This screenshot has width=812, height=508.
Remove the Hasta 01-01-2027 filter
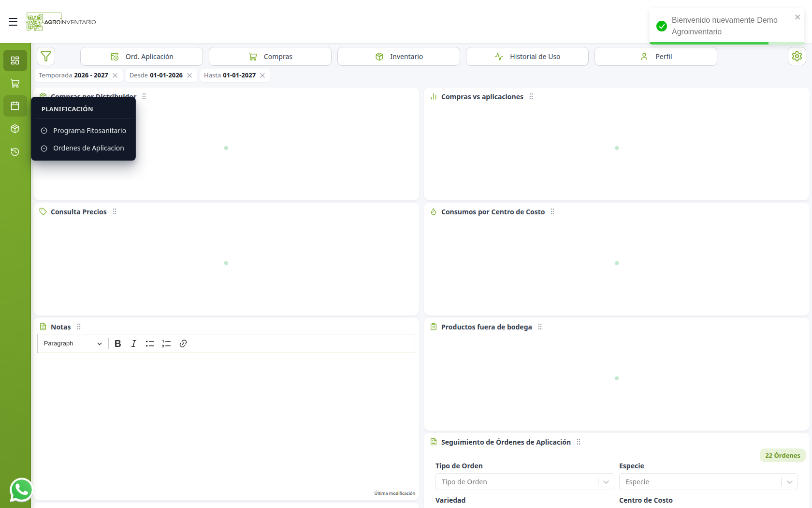click(262, 75)
